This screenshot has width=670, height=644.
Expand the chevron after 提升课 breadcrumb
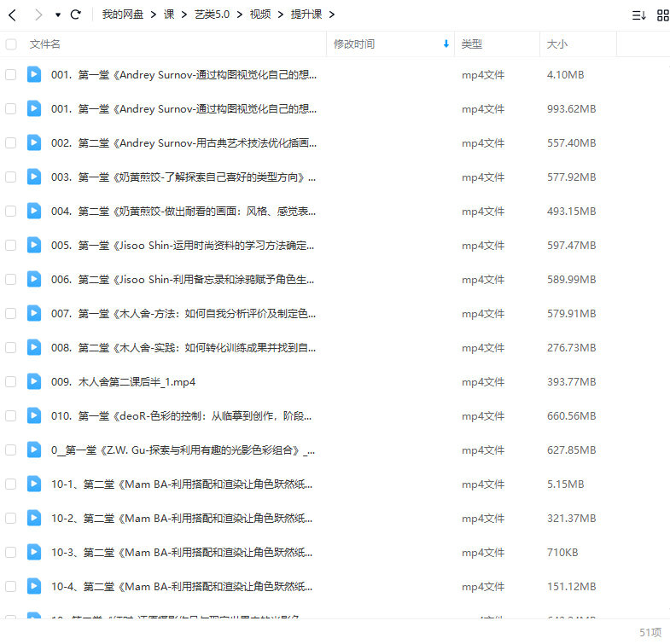click(x=331, y=15)
